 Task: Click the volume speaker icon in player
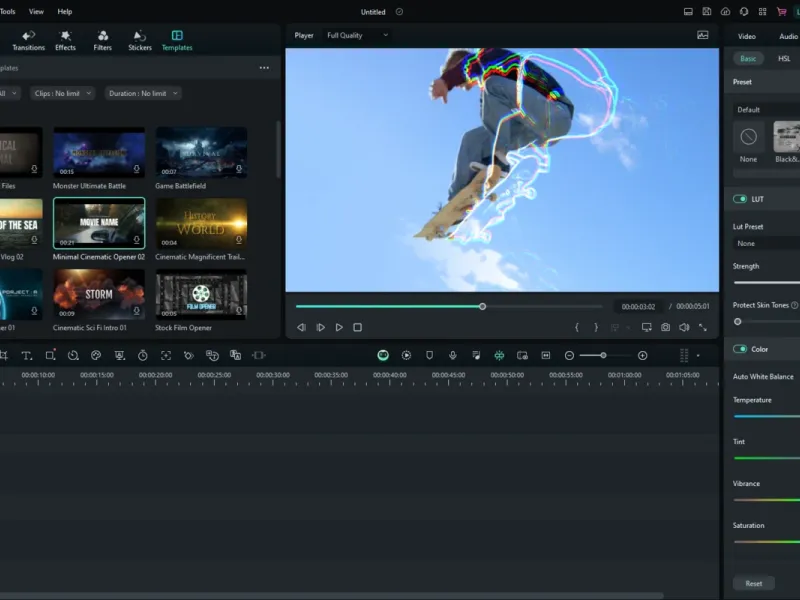tap(684, 327)
